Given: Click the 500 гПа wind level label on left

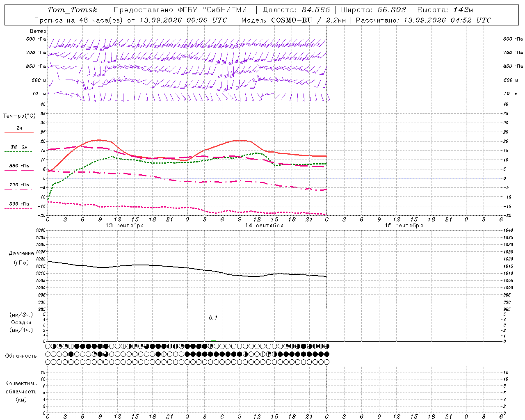Looking at the screenshot, I should tap(36, 39).
